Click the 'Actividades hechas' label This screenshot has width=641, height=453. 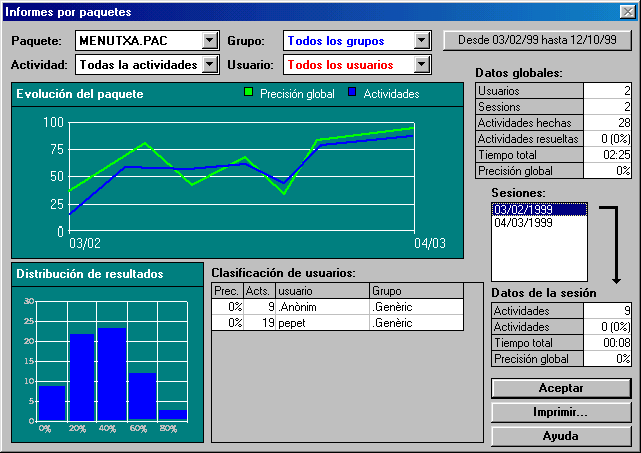click(x=524, y=123)
